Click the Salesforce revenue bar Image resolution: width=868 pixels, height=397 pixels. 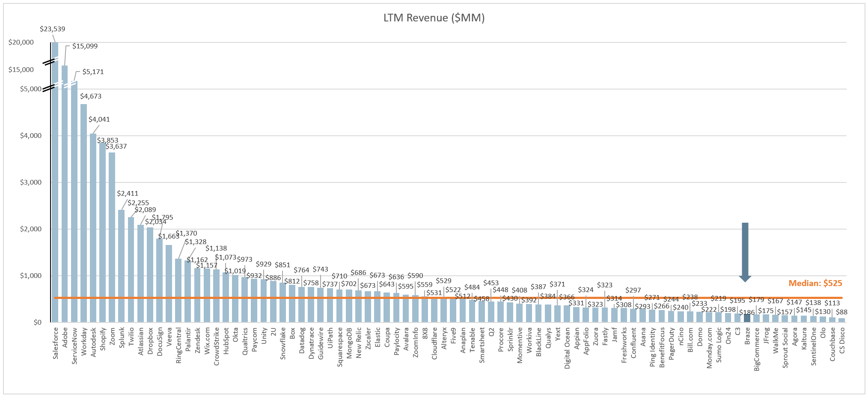pyautogui.click(x=55, y=182)
